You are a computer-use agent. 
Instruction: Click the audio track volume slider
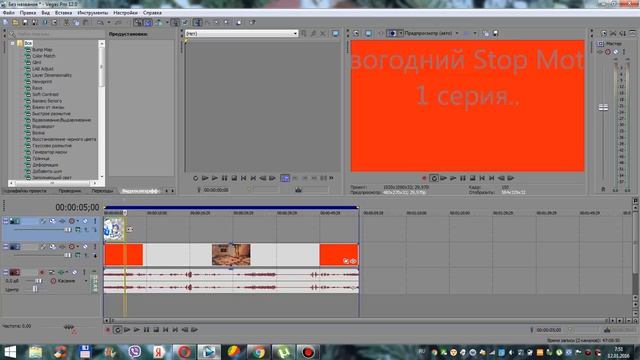[x=38, y=281]
